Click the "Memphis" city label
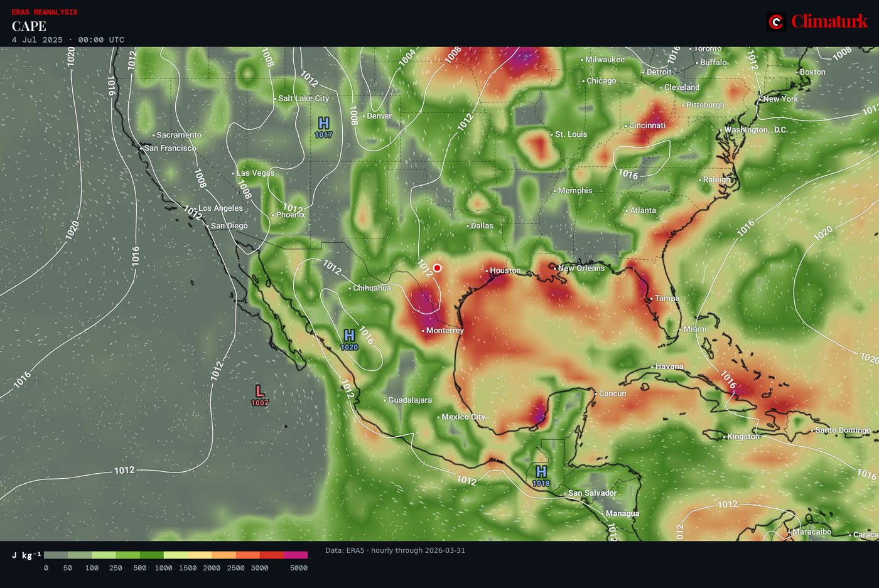Screen dimensions: 879x588 575,191
